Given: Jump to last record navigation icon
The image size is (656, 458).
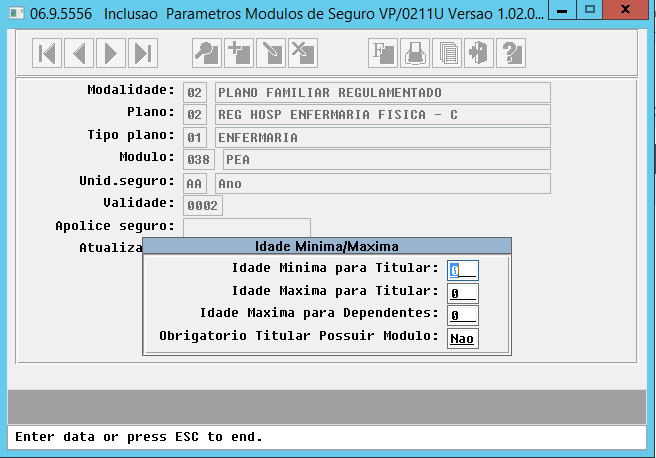Looking at the screenshot, I should [x=143, y=53].
